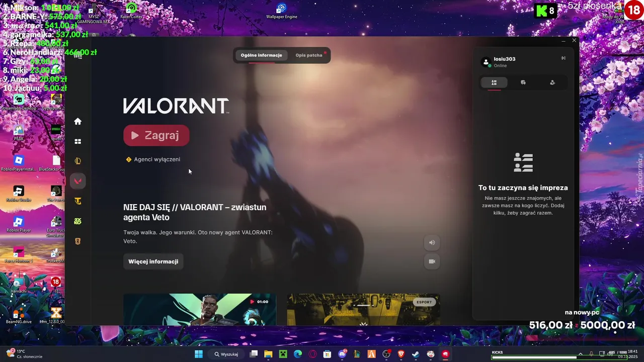This screenshot has width=644, height=362.
Task: Open File Explorer from the taskbar
Action: click(x=268, y=354)
